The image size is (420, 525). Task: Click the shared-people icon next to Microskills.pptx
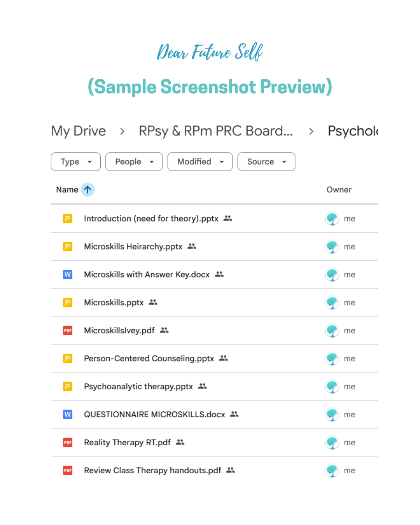(x=153, y=302)
